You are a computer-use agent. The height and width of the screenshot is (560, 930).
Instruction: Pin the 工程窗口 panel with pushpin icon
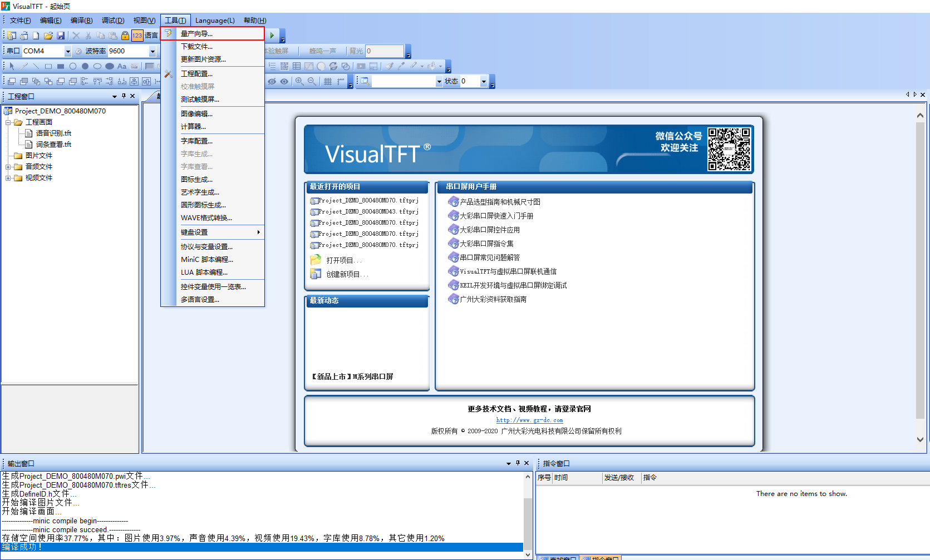coord(124,96)
